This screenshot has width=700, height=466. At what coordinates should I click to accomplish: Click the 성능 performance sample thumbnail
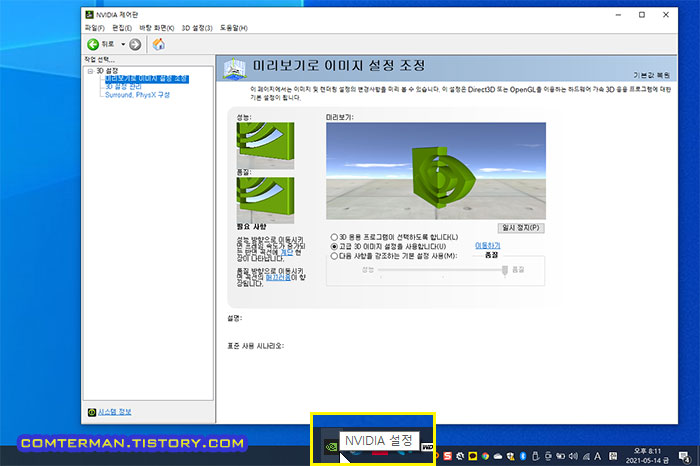(x=265, y=146)
